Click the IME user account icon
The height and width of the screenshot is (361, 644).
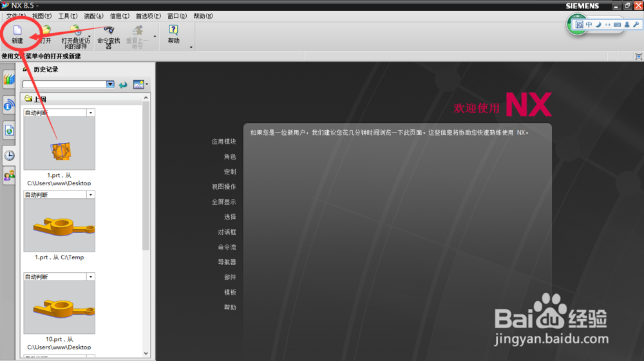[x=627, y=24]
